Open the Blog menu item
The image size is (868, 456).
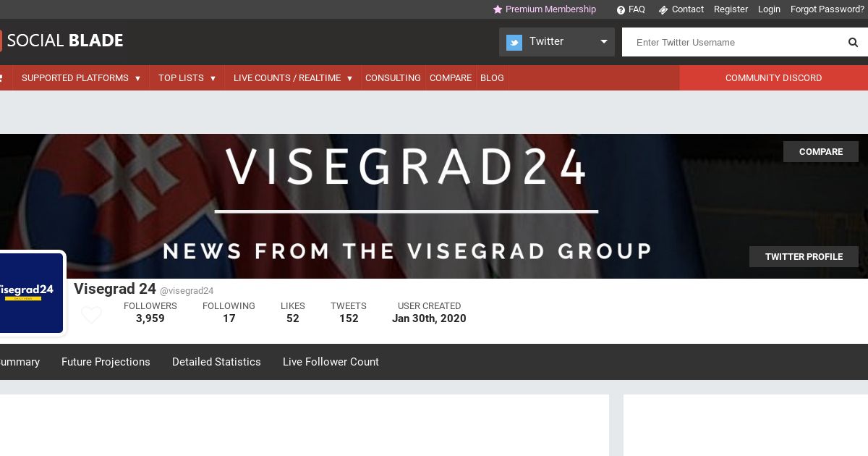pyautogui.click(x=492, y=78)
